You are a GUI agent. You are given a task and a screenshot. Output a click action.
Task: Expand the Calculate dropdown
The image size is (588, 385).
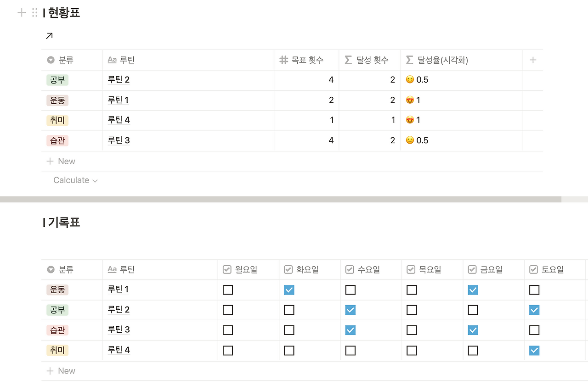[75, 180]
